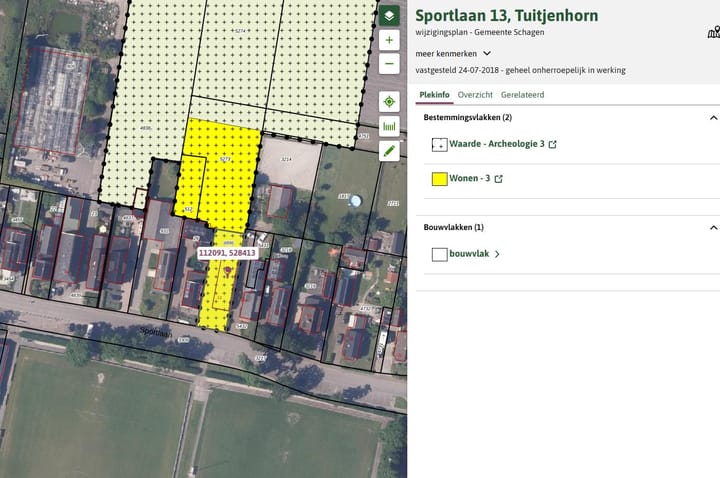Click the map icon beside the title

coord(713,32)
